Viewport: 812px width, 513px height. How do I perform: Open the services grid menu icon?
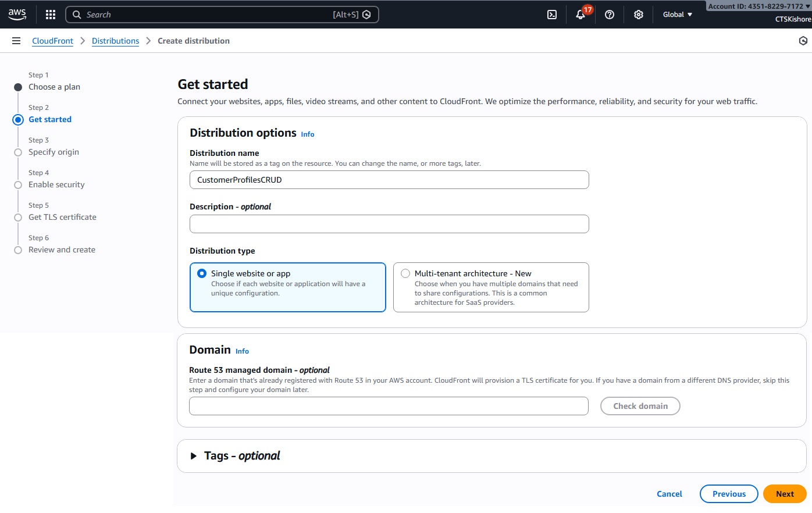click(51, 15)
